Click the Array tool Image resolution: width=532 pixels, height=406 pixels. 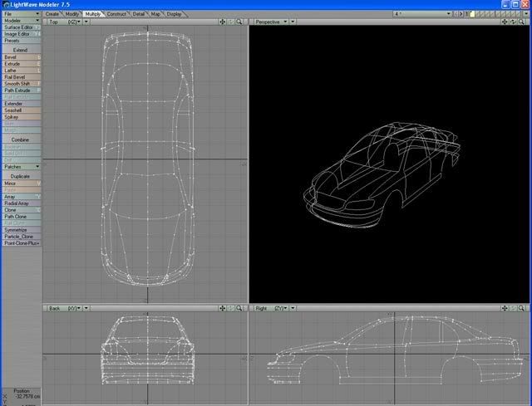(x=22, y=197)
